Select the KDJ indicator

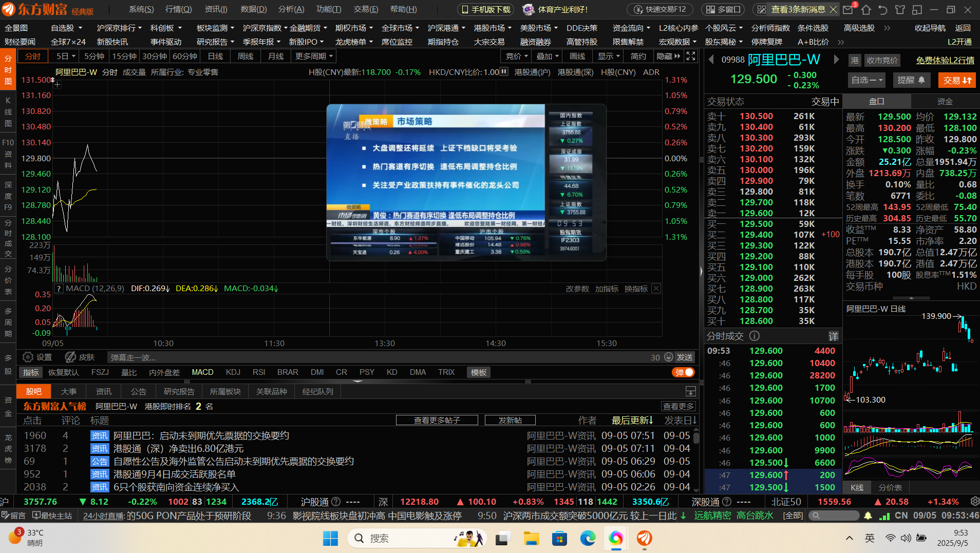(x=233, y=372)
